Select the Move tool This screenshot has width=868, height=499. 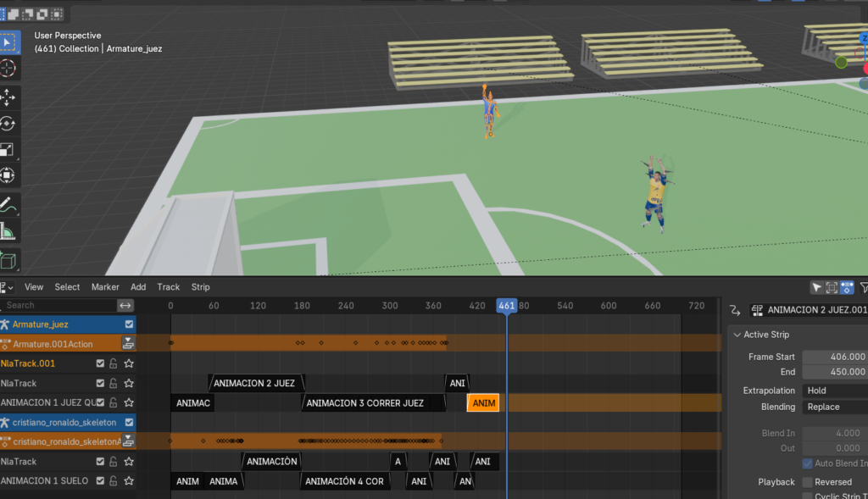[x=9, y=97]
